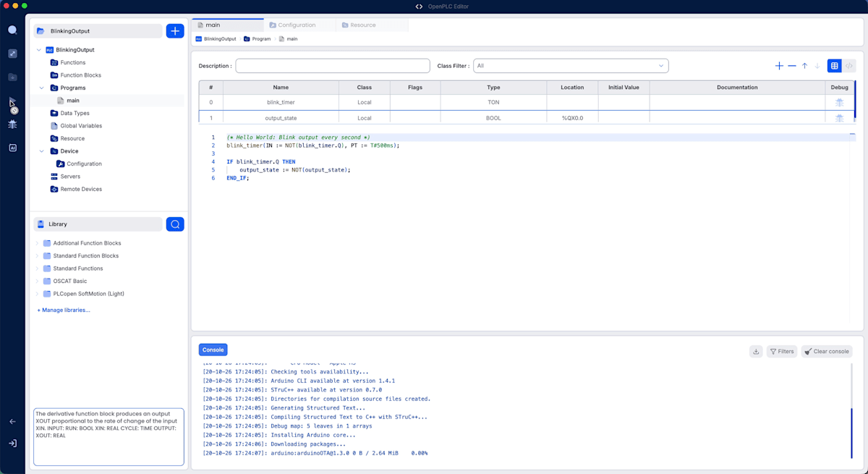
Task: Download the console log with the download icon
Action: pyautogui.click(x=756, y=351)
